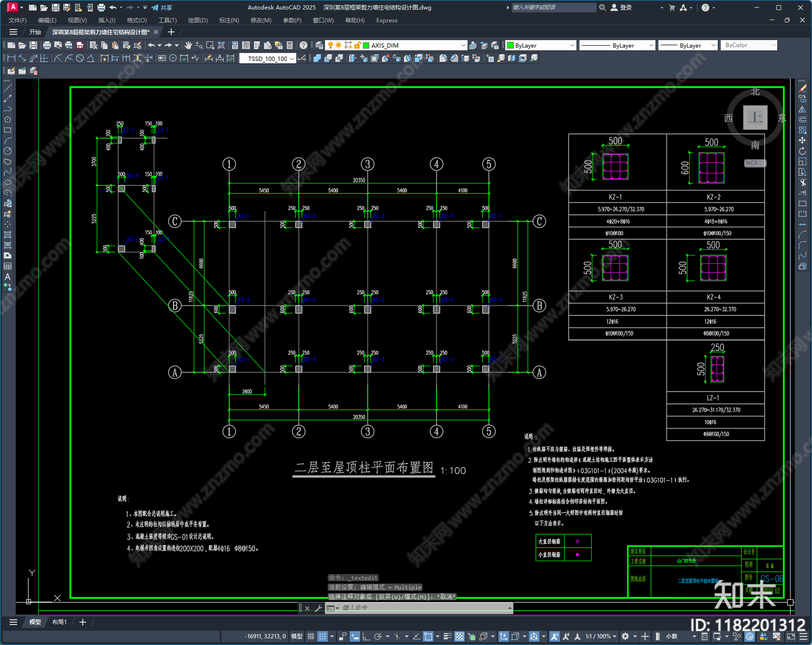812x645 pixels.
Task: Toggle layer on/off lightbulb for AXIS_DIM
Action: coord(331,45)
